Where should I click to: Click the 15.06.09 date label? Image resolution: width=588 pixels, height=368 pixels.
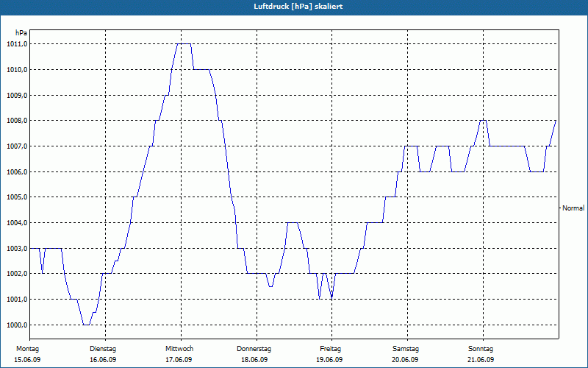click(27, 360)
